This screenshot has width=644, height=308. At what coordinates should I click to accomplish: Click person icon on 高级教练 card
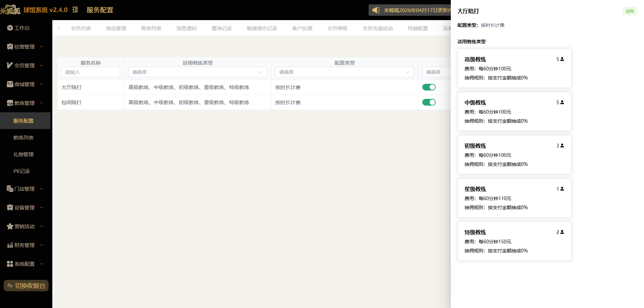tap(562, 59)
